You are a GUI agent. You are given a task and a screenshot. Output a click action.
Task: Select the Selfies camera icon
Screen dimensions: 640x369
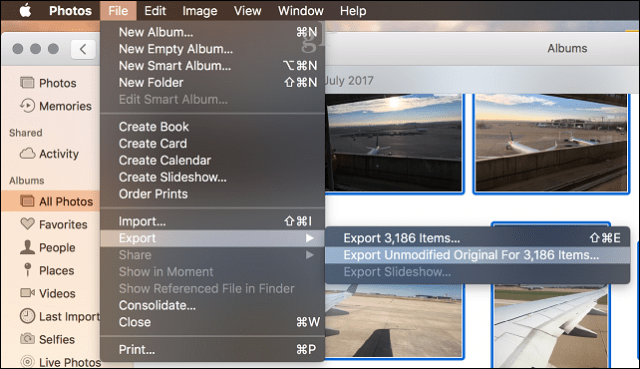pyautogui.click(x=27, y=339)
